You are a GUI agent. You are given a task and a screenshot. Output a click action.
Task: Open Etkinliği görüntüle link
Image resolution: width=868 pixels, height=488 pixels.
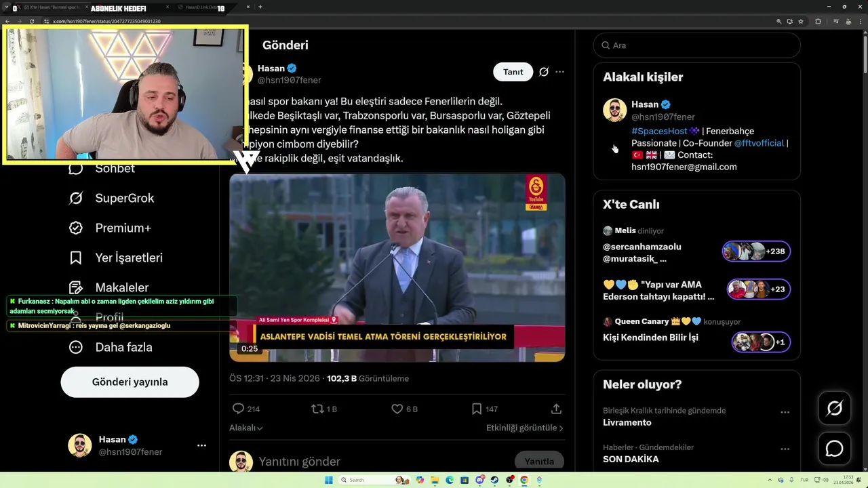tap(525, 428)
